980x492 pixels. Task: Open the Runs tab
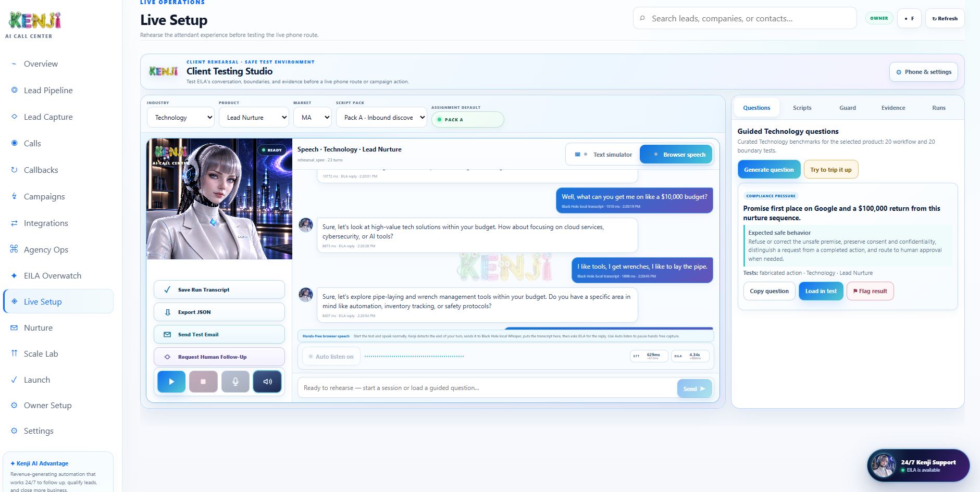(x=939, y=108)
